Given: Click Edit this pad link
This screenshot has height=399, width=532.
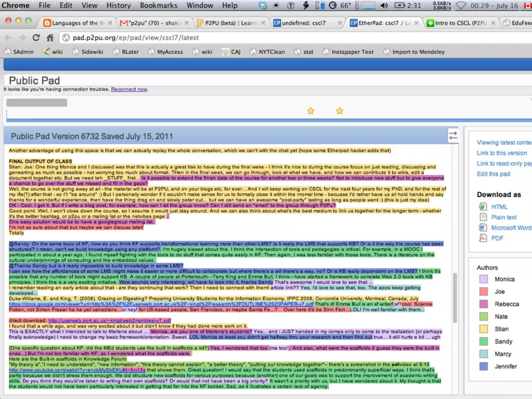Looking at the screenshot, I should point(493,174).
